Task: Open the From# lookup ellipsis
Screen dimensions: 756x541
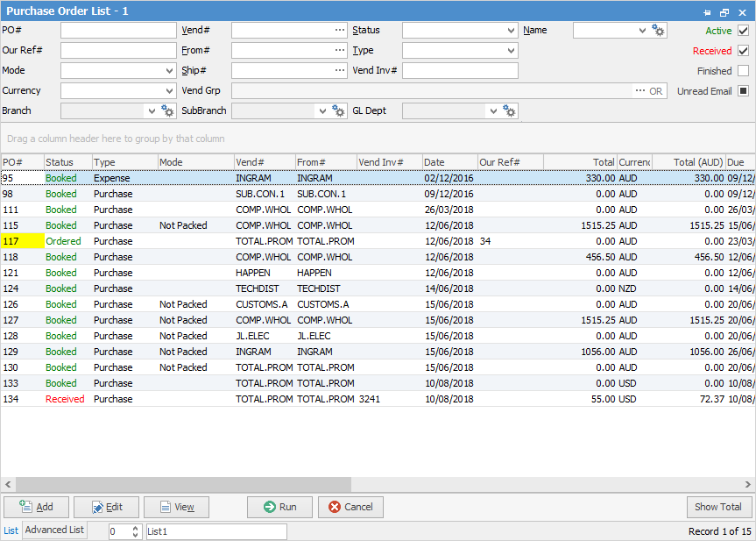Action: click(339, 51)
